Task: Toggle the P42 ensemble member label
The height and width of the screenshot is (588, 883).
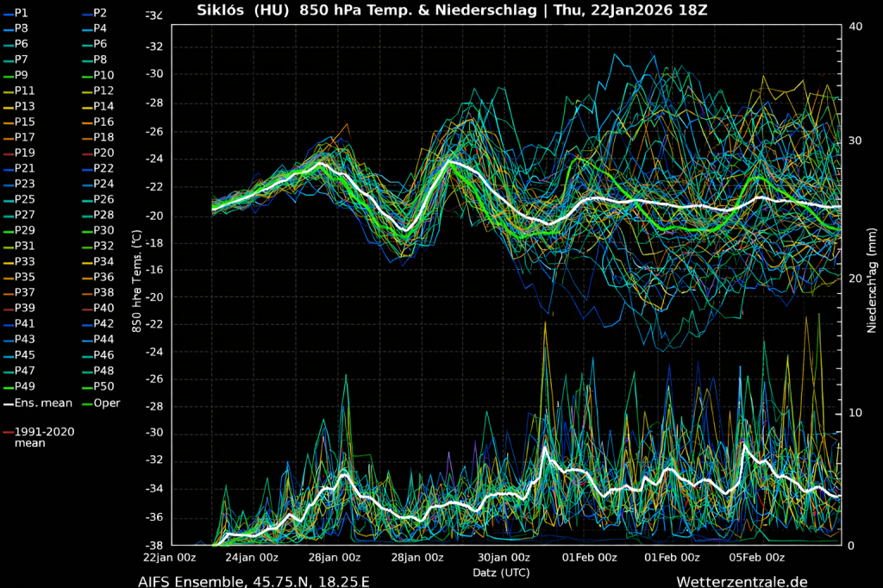Action: pos(103,323)
